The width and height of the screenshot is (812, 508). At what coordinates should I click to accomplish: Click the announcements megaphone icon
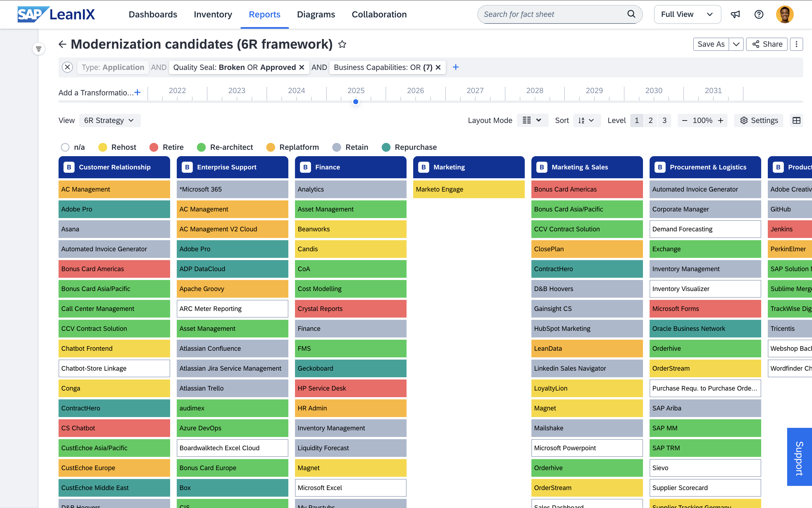(735, 14)
